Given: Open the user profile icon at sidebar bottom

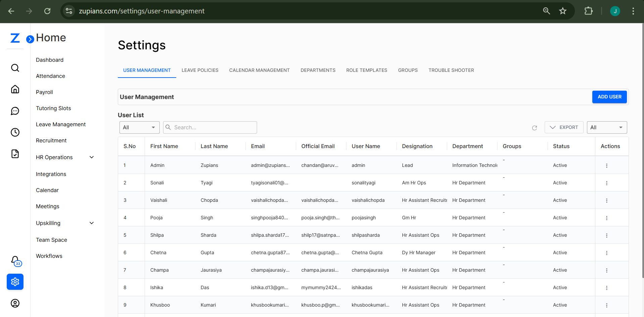Looking at the screenshot, I should tap(15, 303).
